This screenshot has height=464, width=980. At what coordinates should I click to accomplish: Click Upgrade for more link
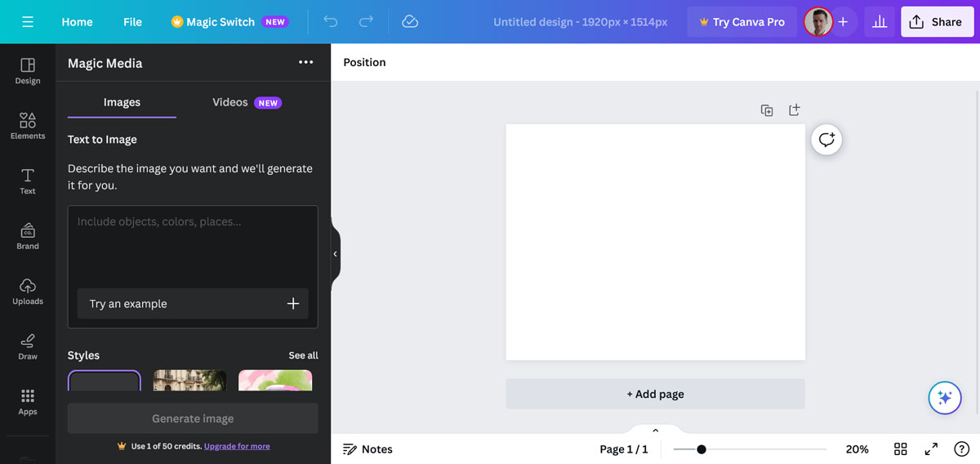coord(237,446)
